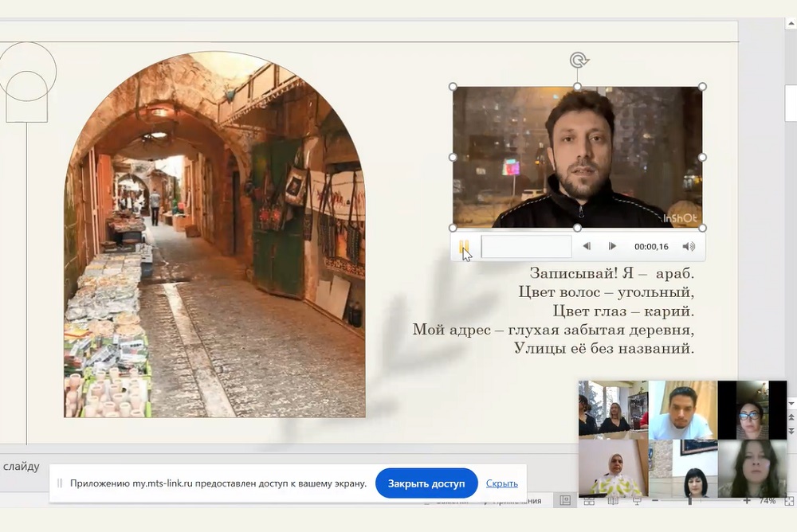Click the zoom slider in status bar
Image resolution: width=797 pixels, height=532 pixels.
point(690,501)
